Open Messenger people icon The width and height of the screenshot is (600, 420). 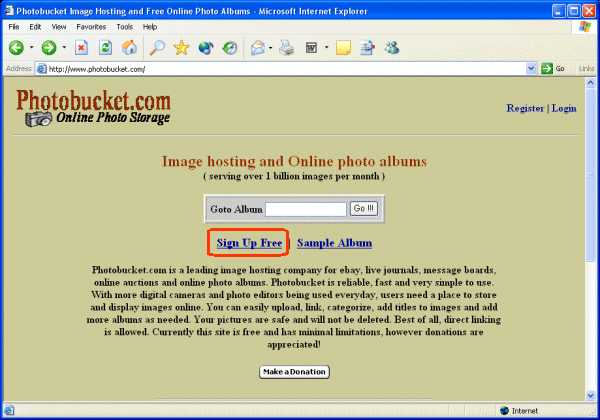click(392, 48)
